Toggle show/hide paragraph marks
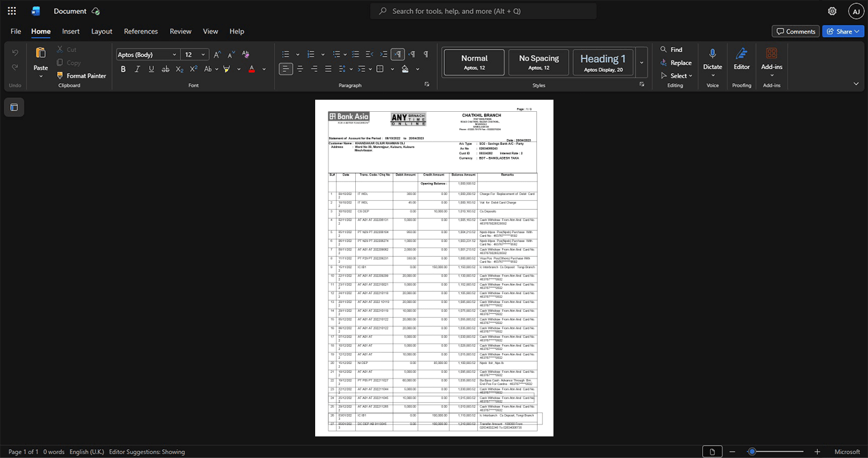 coord(426,55)
